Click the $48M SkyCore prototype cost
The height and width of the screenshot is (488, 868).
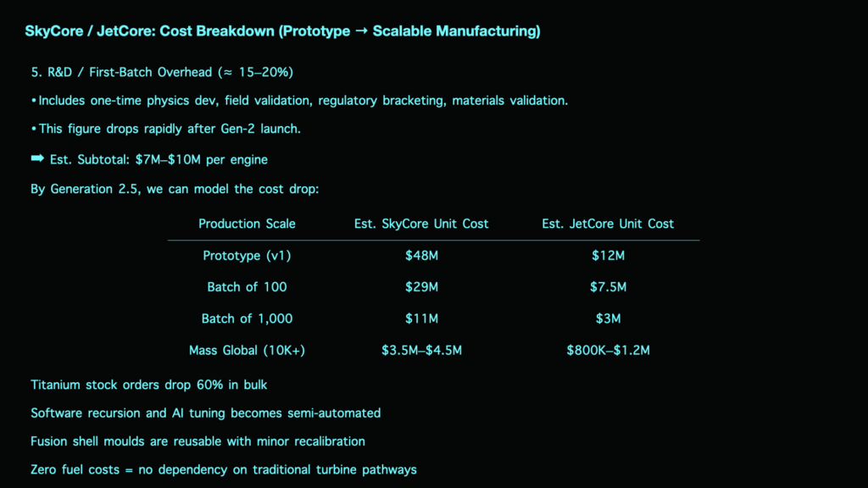coord(421,256)
